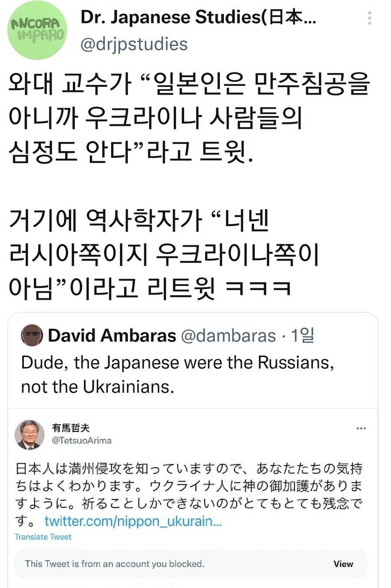Click the Japanese tweet text about 満州侵攻

[x=189, y=486]
